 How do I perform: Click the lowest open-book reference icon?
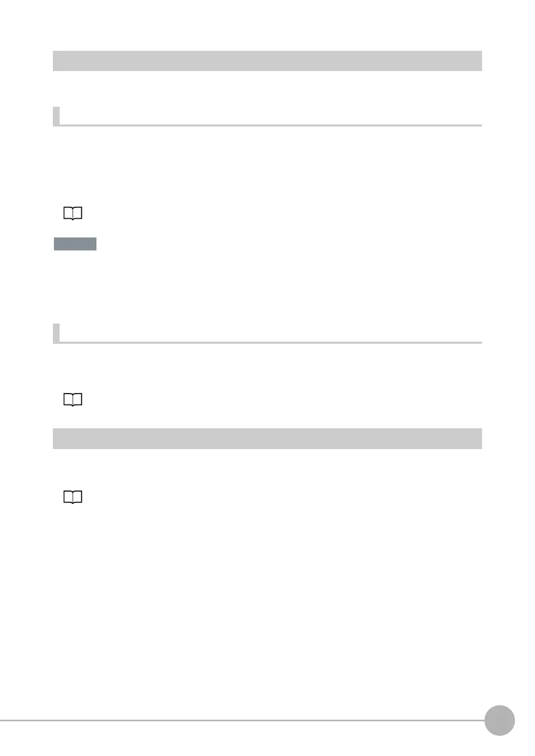click(73, 498)
